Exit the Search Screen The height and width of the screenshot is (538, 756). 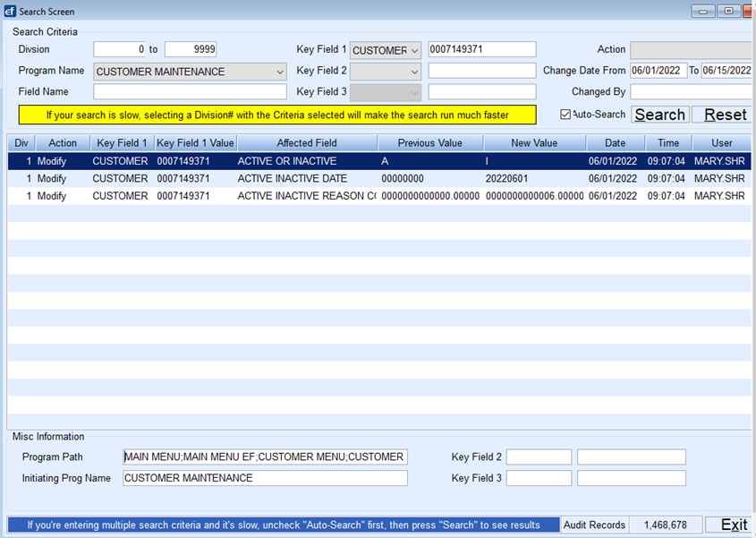pos(732,525)
